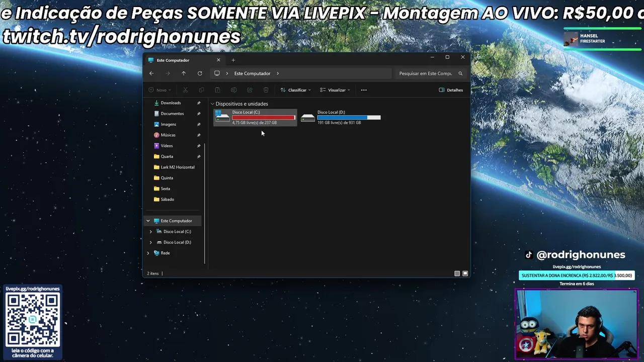Open Documentos in the sidebar
The image size is (644, 362).
point(172,114)
